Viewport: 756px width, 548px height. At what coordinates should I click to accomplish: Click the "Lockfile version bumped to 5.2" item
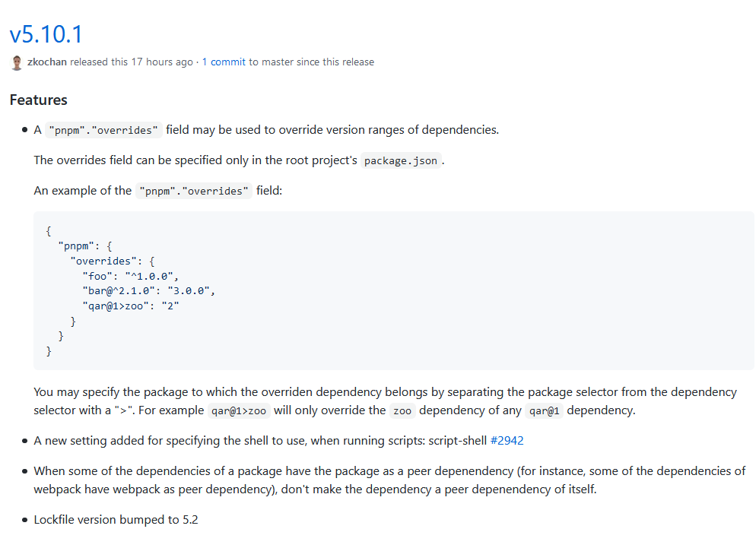point(116,520)
